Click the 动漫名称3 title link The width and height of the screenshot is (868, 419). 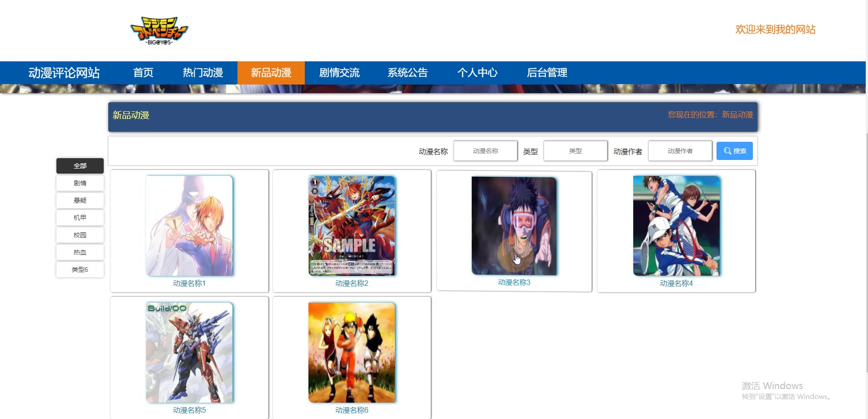pos(514,283)
